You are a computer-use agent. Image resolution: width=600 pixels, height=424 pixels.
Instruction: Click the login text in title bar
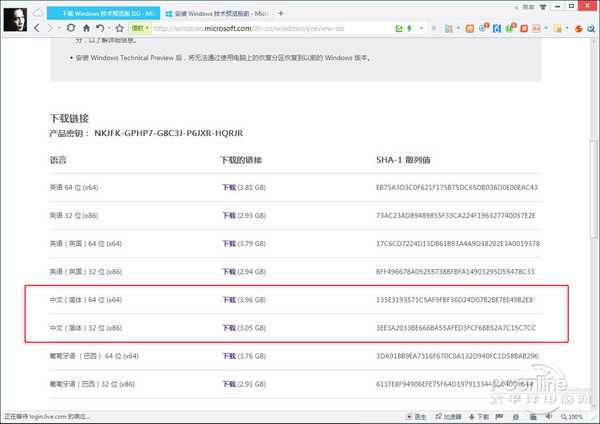[528, 7]
